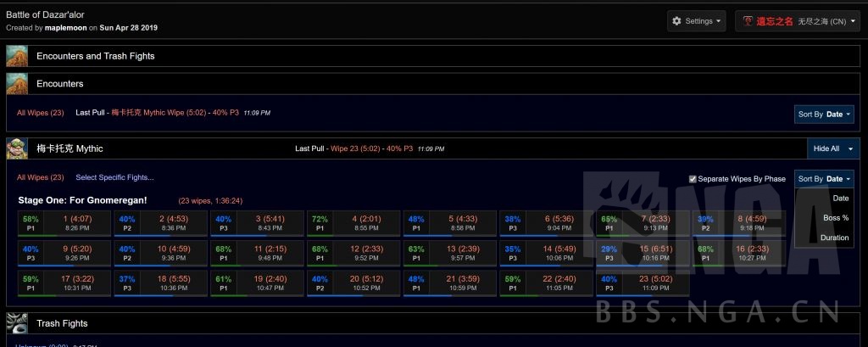Click All Wipes (23) in Encounters section
868x347 pixels.
click(40, 112)
